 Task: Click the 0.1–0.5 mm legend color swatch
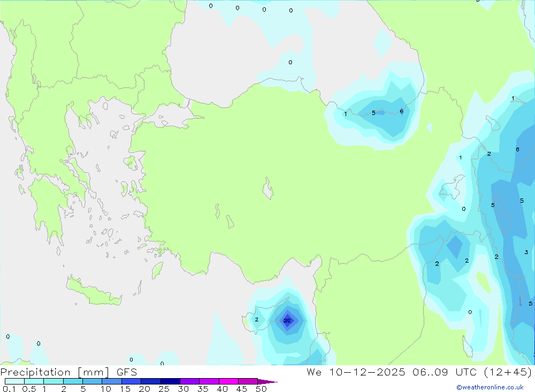[x=14, y=381]
